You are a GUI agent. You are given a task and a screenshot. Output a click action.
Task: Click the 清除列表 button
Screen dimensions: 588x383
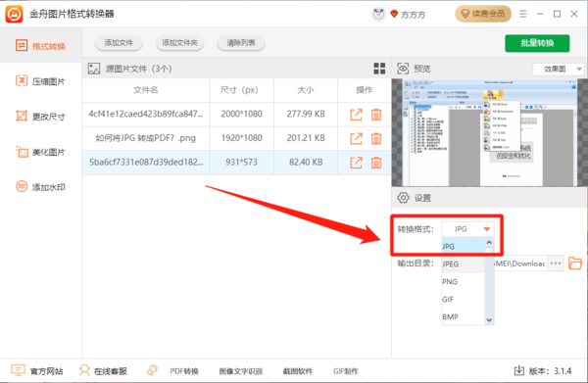click(241, 43)
